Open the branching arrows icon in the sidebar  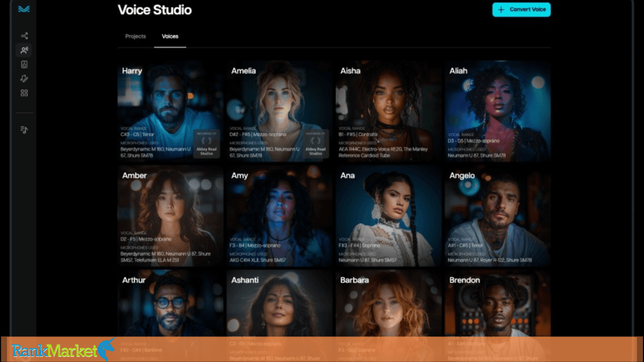pyautogui.click(x=24, y=36)
